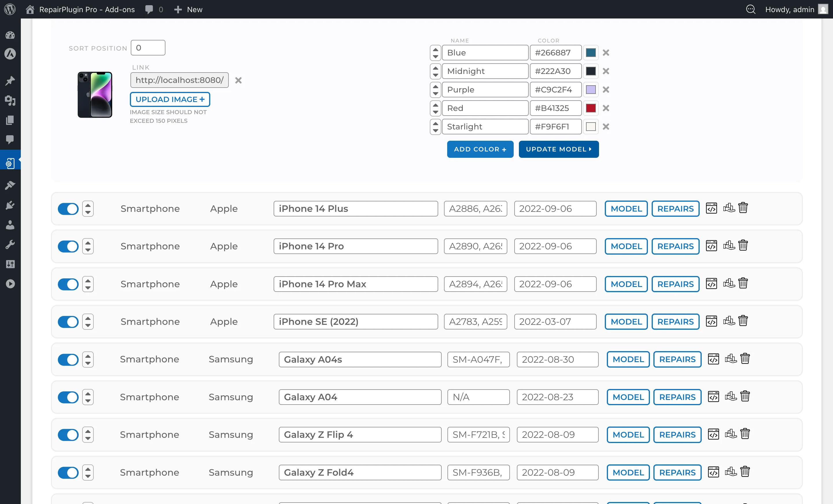Delete the Galaxy A04 model via trash icon
833x504 pixels.
745,396
